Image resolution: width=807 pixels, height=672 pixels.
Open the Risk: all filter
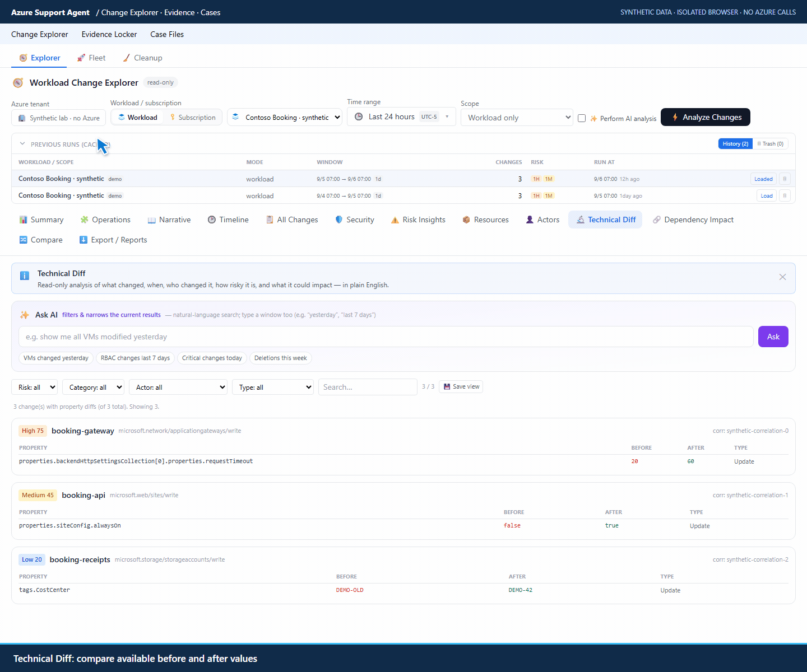[35, 387]
